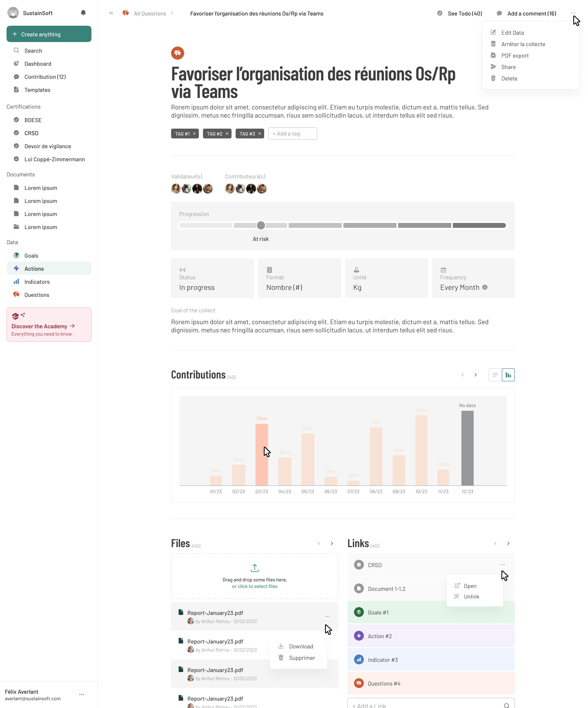This screenshot has height=708, width=588.
Task: Choose Unlink in the link context menu
Action: [x=472, y=597]
